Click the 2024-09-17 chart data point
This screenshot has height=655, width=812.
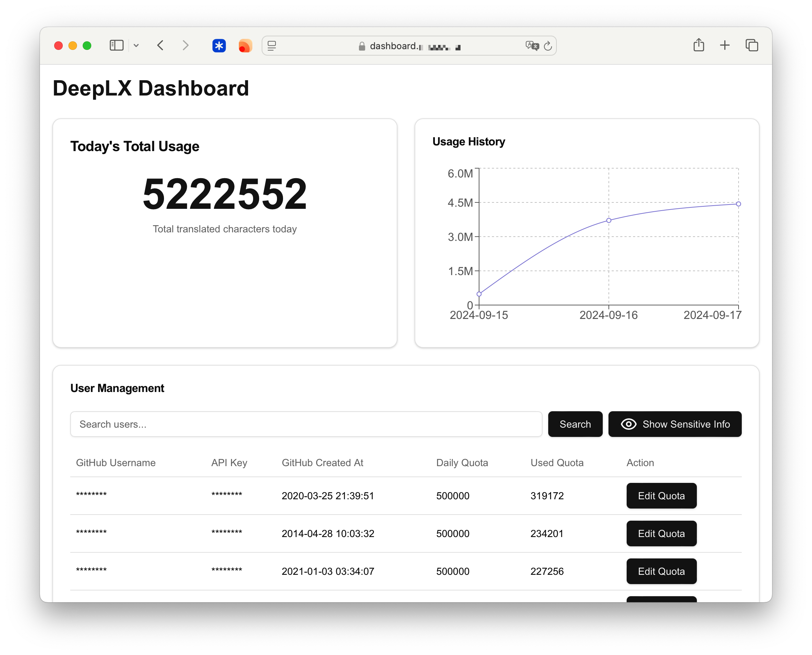[x=739, y=204]
